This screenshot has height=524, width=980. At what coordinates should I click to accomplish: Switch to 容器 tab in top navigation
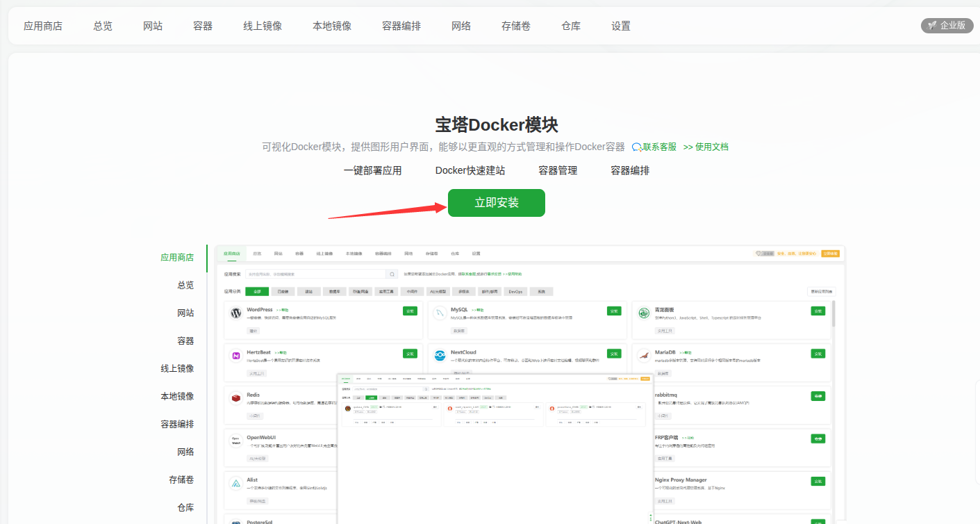coord(203,26)
